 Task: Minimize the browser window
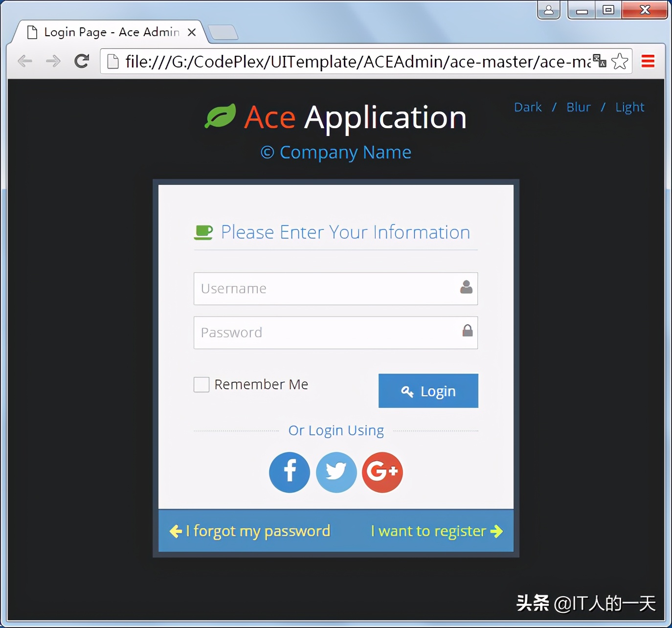[x=582, y=10]
